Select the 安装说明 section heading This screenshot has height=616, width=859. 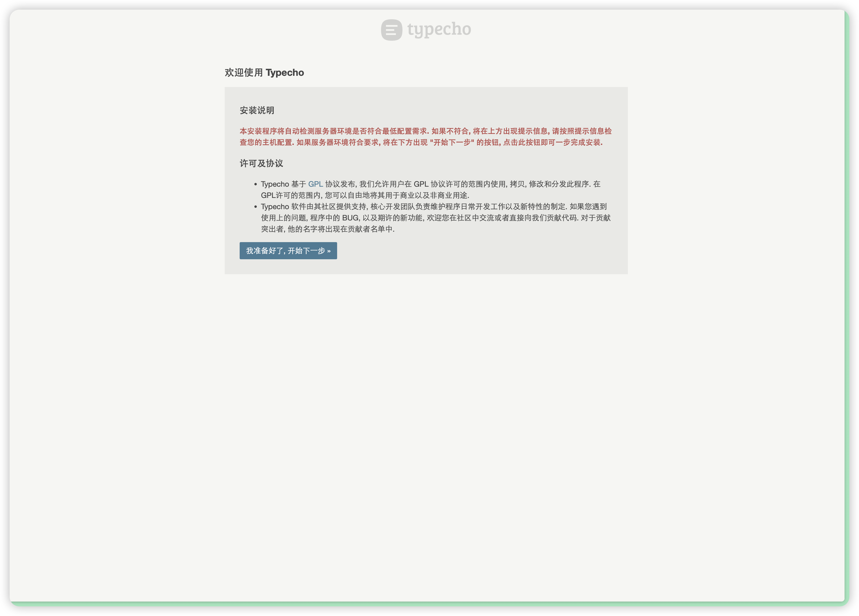pos(257,111)
